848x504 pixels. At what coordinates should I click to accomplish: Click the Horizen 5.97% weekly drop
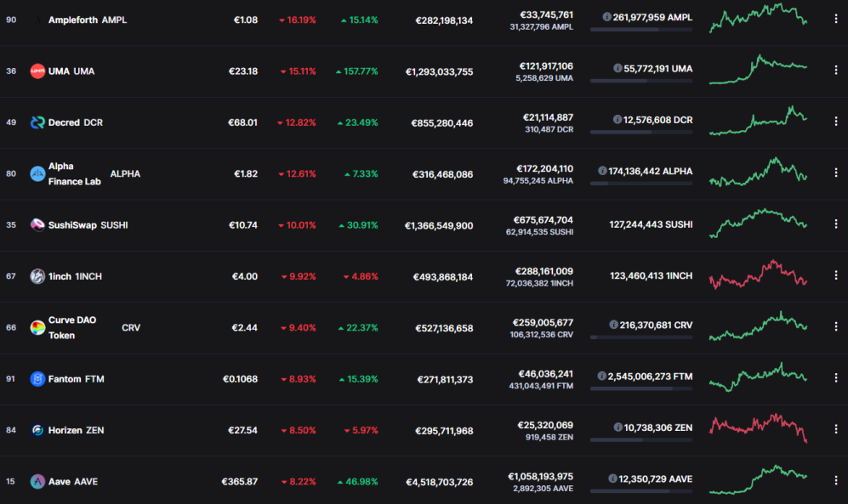(x=361, y=431)
